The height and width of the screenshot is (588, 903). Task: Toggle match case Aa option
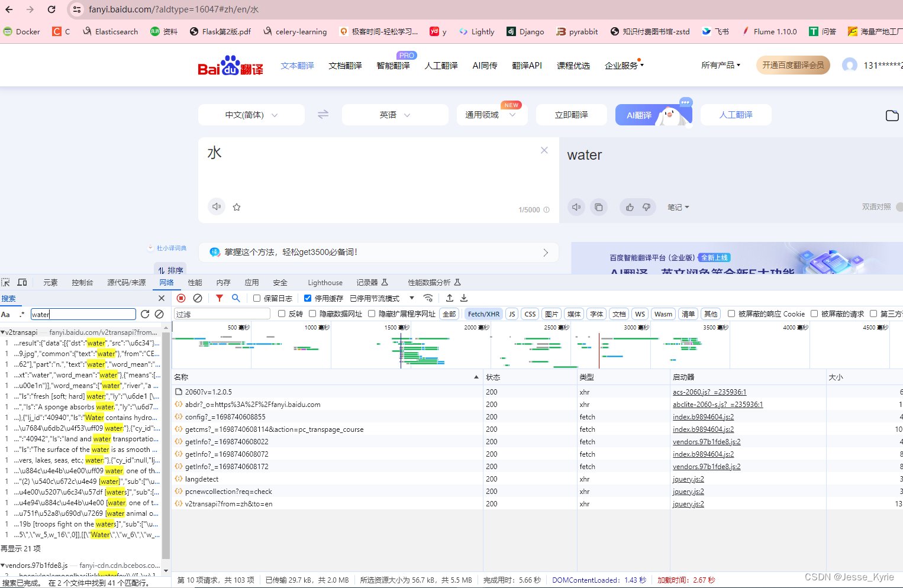coord(6,314)
